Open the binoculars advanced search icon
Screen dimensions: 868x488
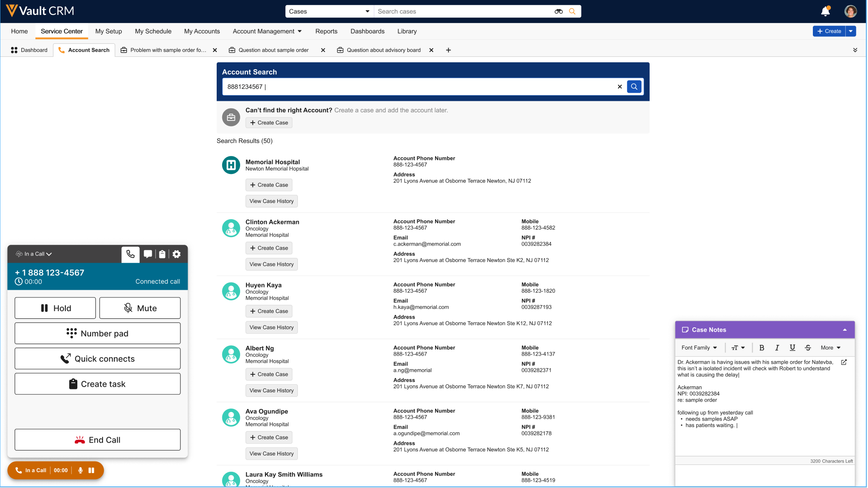[x=559, y=12]
